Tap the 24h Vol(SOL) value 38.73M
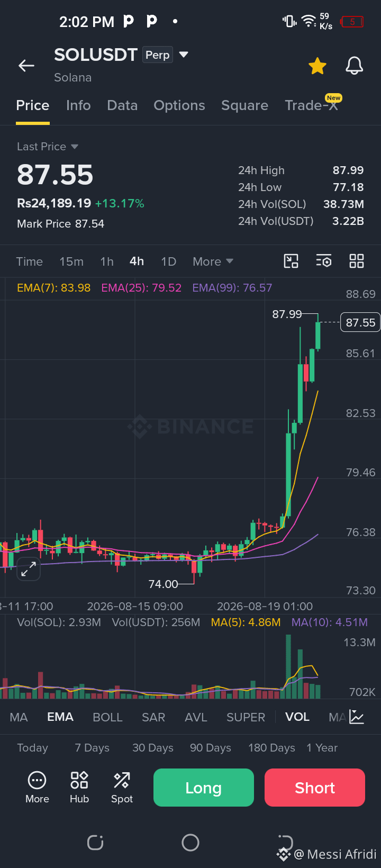This screenshot has height=868, width=381. click(x=344, y=204)
